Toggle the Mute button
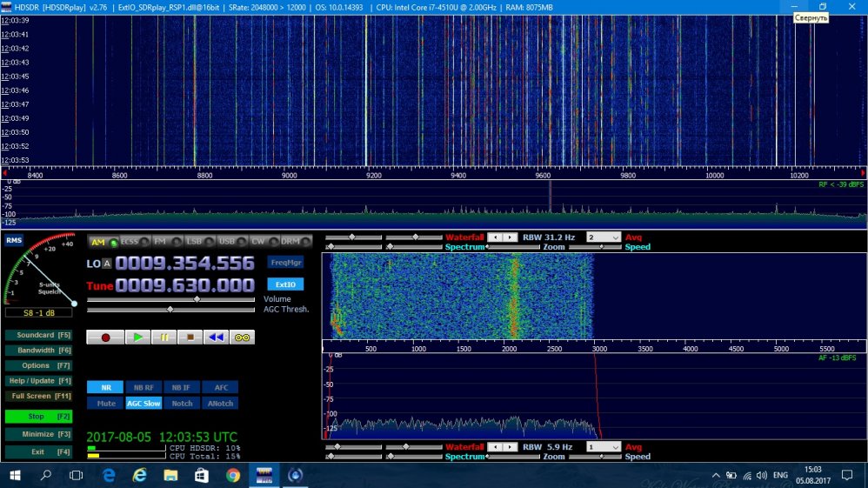The height and width of the screenshot is (488, 868). pos(105,404)
